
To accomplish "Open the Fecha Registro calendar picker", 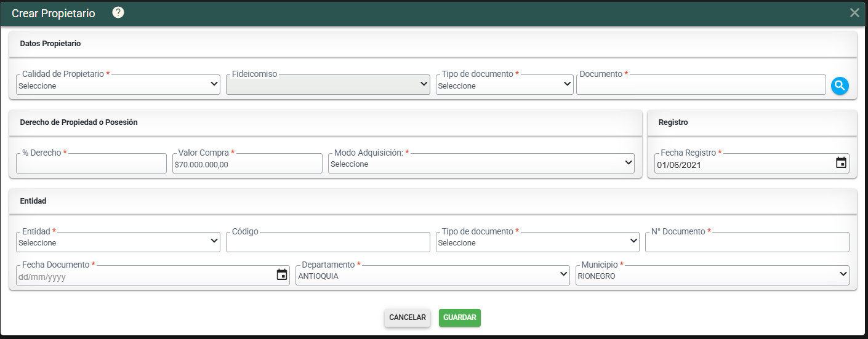I will tap(841, 163).
